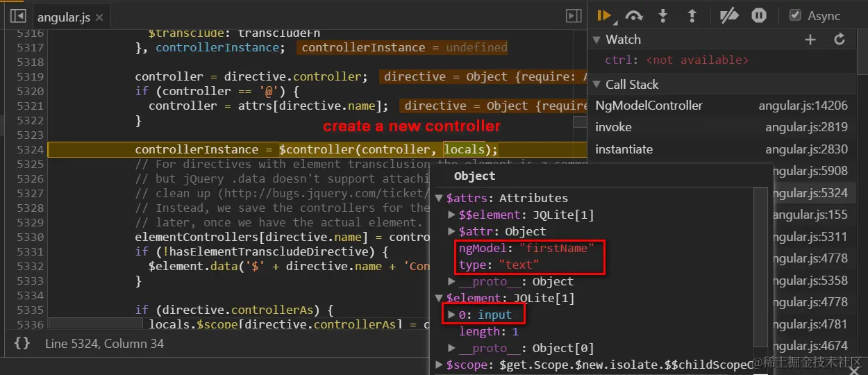
Task: Open the angular.js:5324 call stack frame
Action: click(810, 193)
